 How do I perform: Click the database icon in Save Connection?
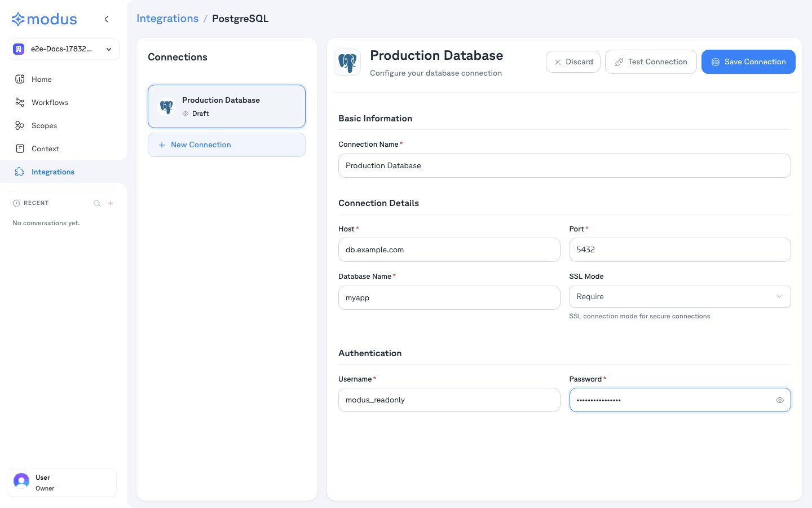[x=715, y=62]
